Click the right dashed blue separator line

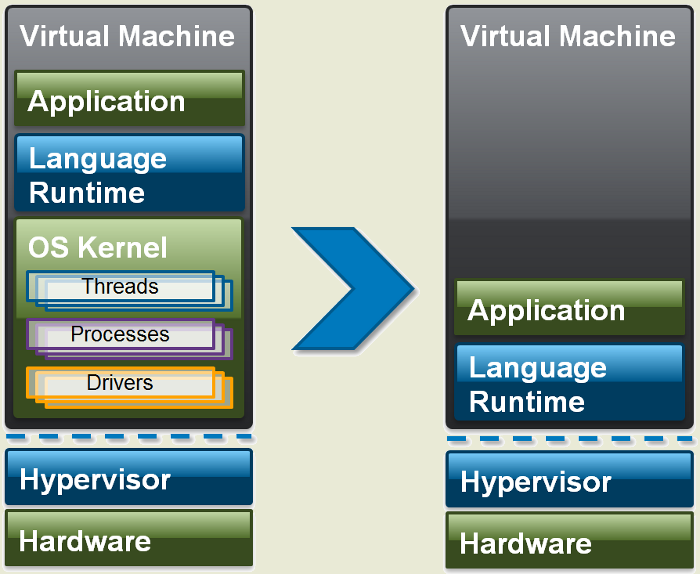569,439
